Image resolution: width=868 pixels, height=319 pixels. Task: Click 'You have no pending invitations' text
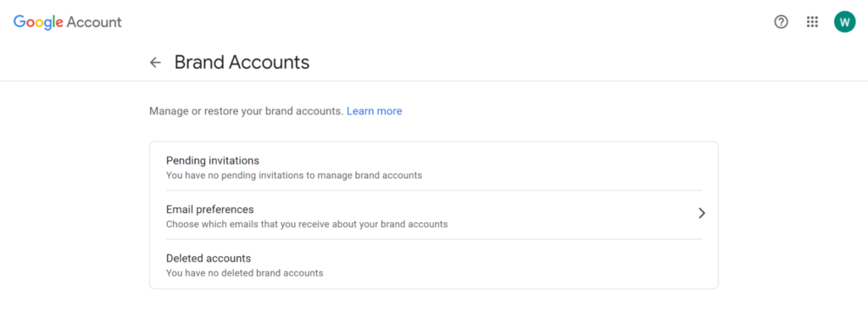pyautogui.click(x=294, y=176)
